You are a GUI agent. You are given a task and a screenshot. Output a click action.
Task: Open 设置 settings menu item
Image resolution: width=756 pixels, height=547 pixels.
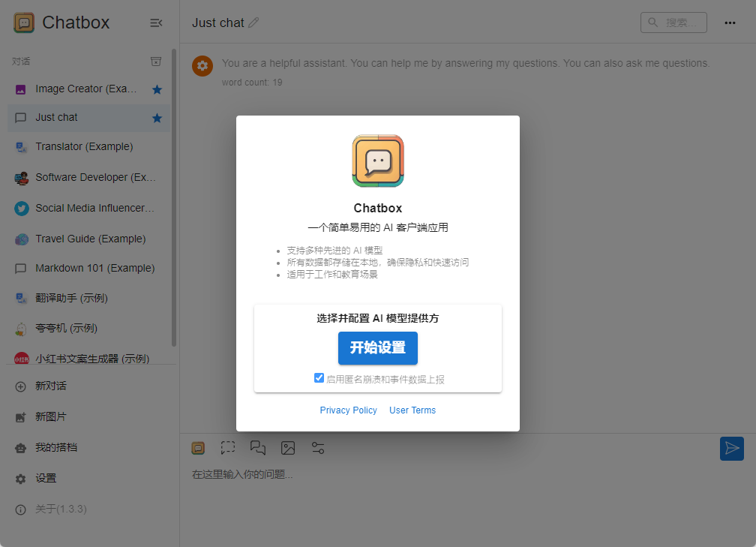pos(89,479)
